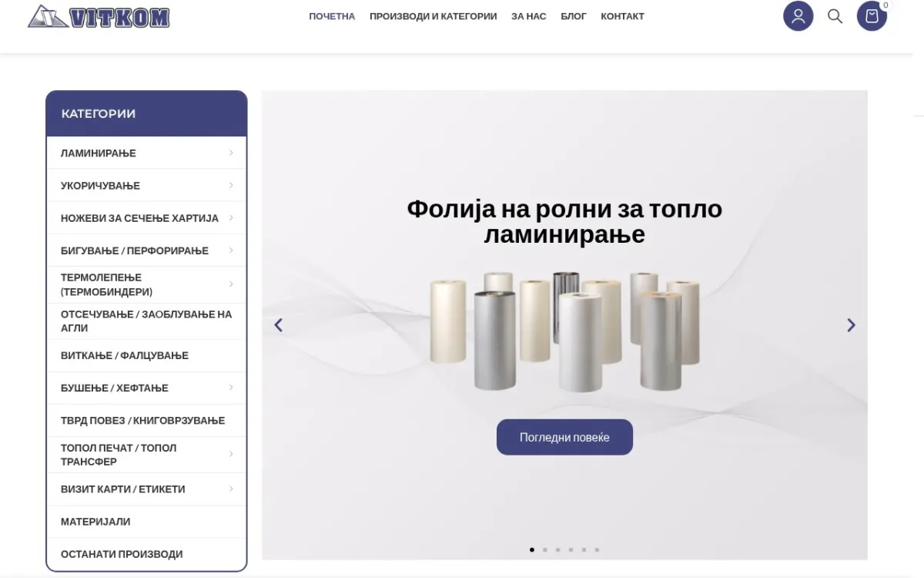Open ТВРД ПОВЕЗ / КНИГОВРЗУВАЊЕ category
Screen dimensions: 924x578
tap(143, 420)
